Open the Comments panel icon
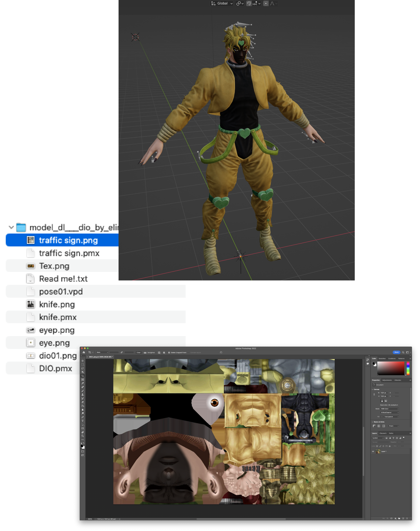 [368, 364]
